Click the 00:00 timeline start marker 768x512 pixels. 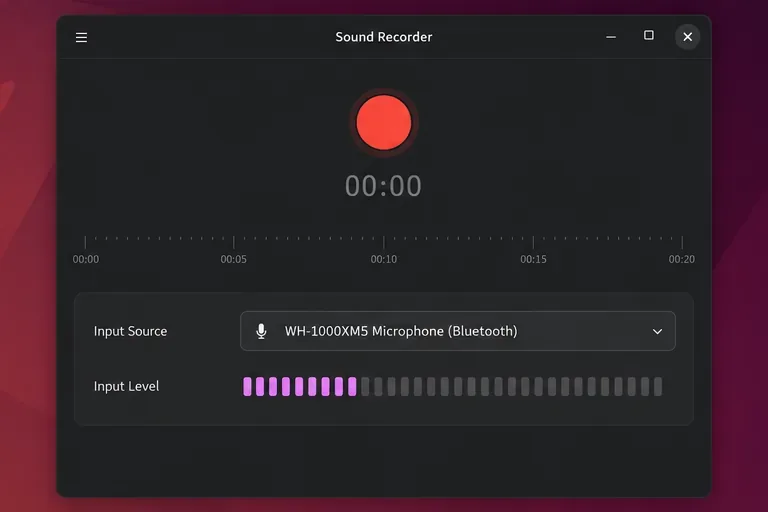(86, 259)
